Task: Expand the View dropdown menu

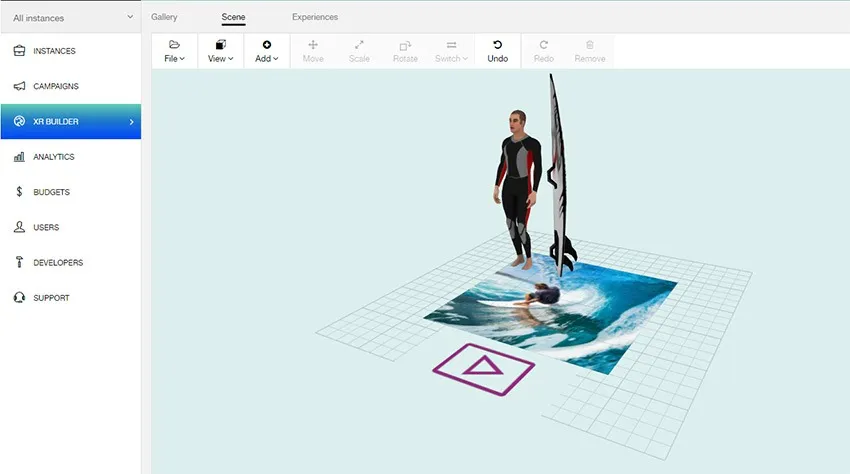Action: 220,52
